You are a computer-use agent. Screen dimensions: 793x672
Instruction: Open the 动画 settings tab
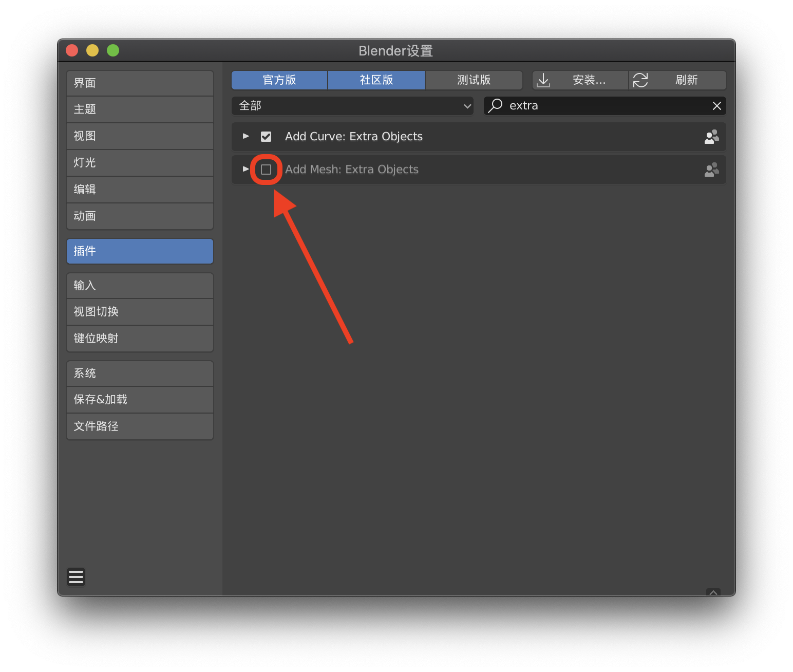(x=140, y=216)
